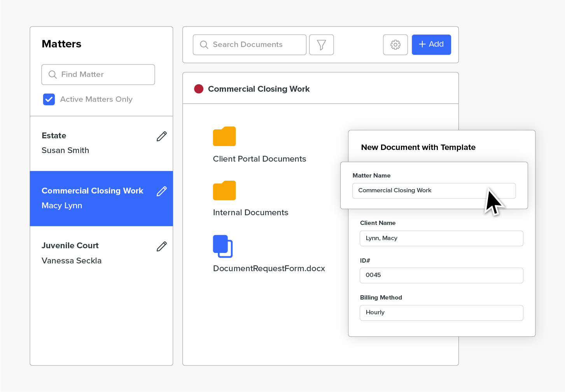This screenshot has height=392, width=565.
Task: Open the document filter funnel
Action: tap(321, 45)
